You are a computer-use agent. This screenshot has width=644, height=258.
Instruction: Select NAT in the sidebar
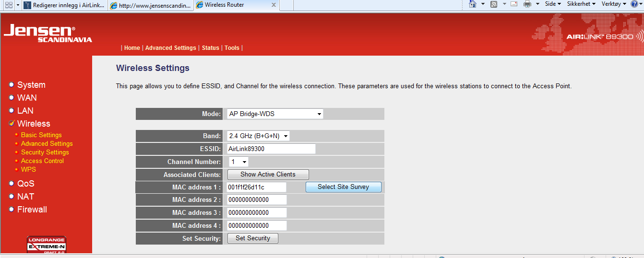pyautogui.click(x=25, y=197)
